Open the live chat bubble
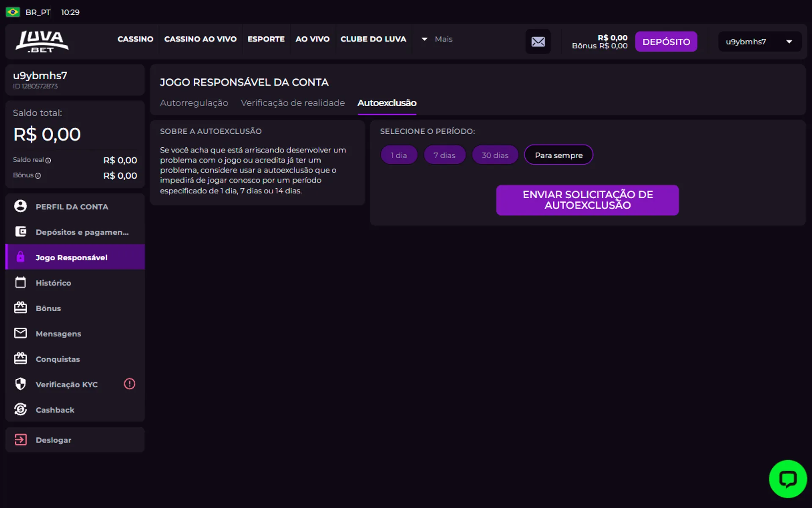Screen dimensions: 812x508 [787, 478]
